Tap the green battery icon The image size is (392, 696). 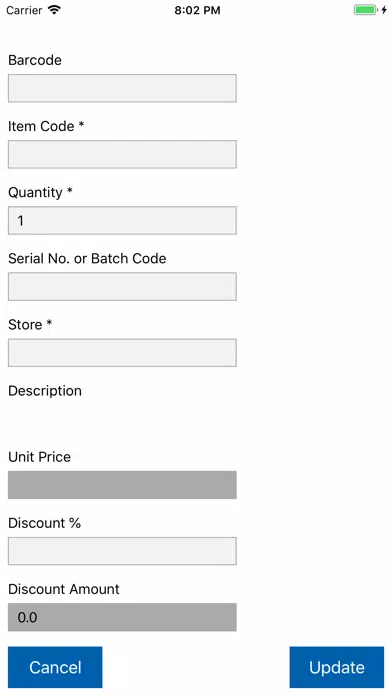click(365, 10)
